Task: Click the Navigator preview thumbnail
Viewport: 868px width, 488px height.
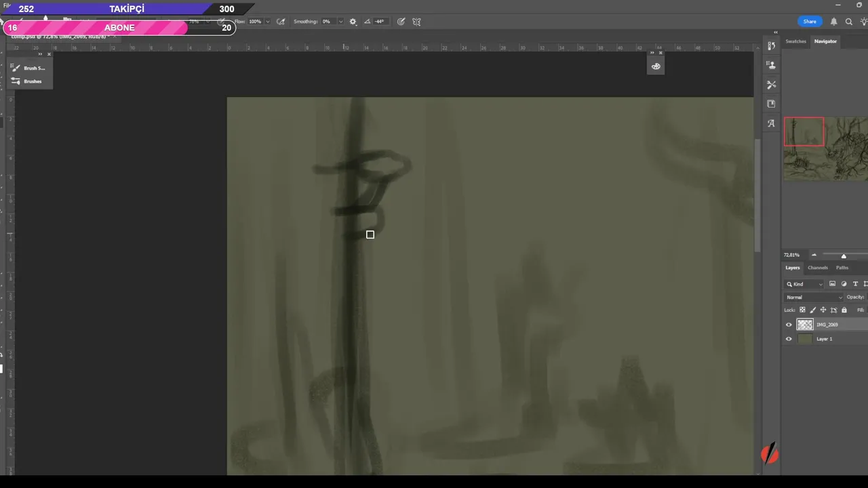Action: click(826, 148)
